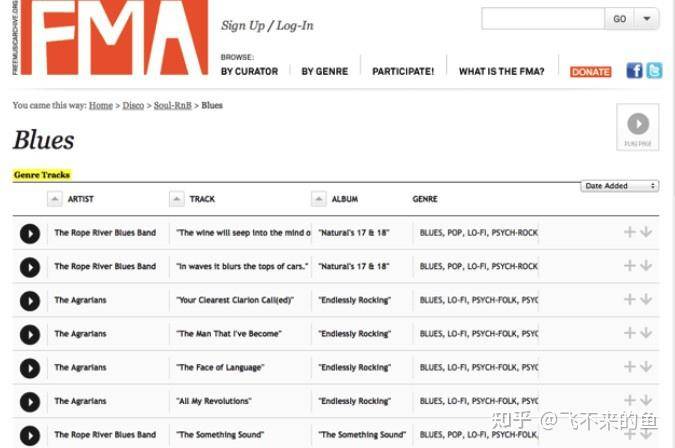Viewport: 675px width, 448px height.
Task: Open Sign Up / Log-In link
Action: [267, 25]
